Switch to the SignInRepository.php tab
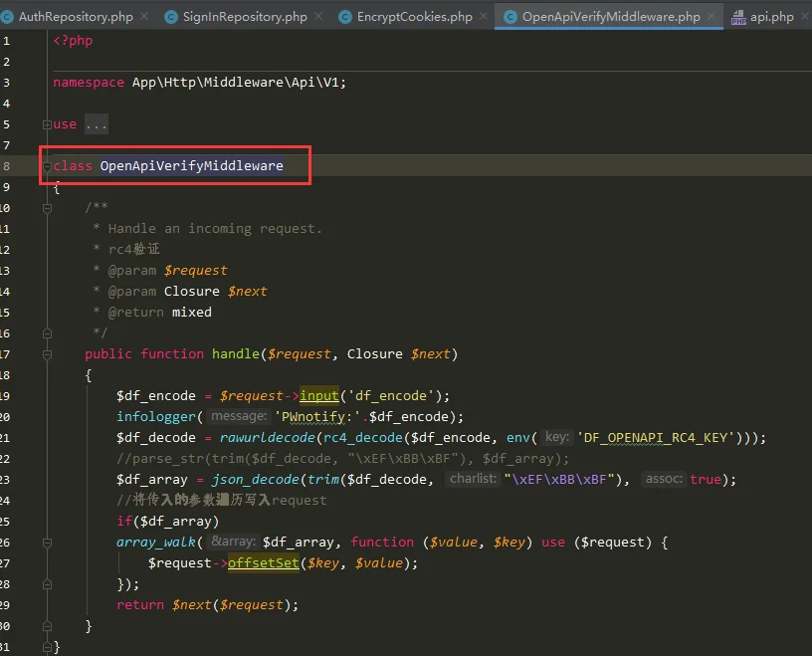 (x=245, y=17)
